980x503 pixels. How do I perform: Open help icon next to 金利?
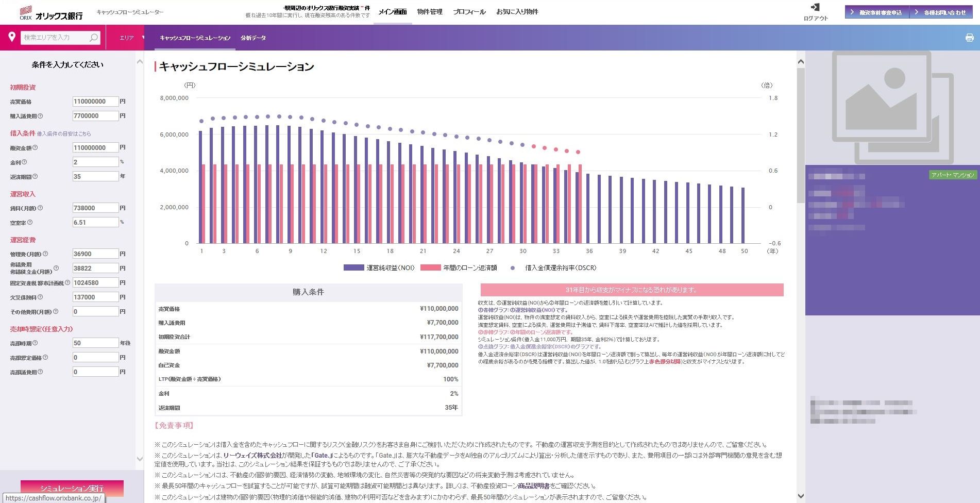(24, 162)
